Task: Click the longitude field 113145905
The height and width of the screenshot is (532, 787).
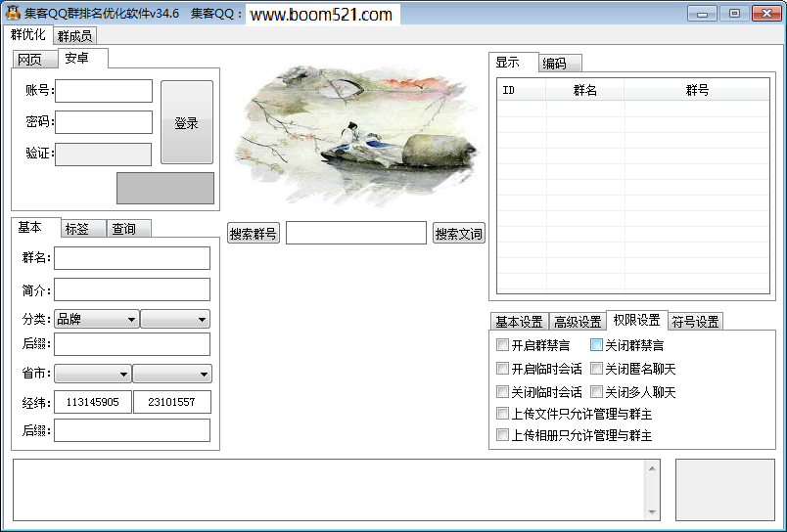Action: tap(93, 402)
